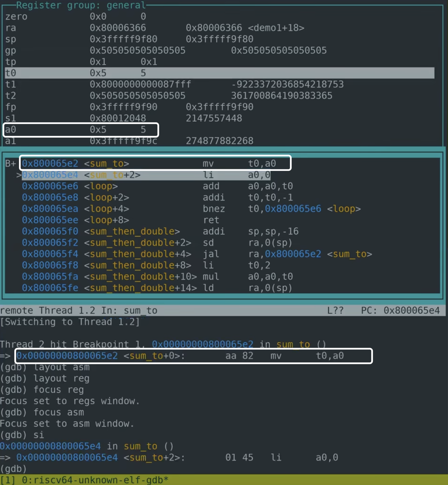Click the mul instruction at sum_then_double+10
This screenshot has width=448, height=485.
pyautogui.click(x=157, y=277)
